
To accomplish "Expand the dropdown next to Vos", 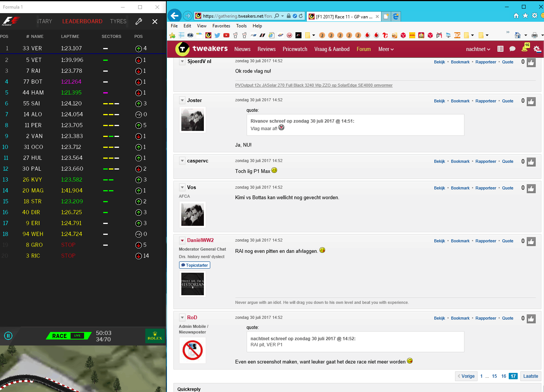I will pos(182,188).
